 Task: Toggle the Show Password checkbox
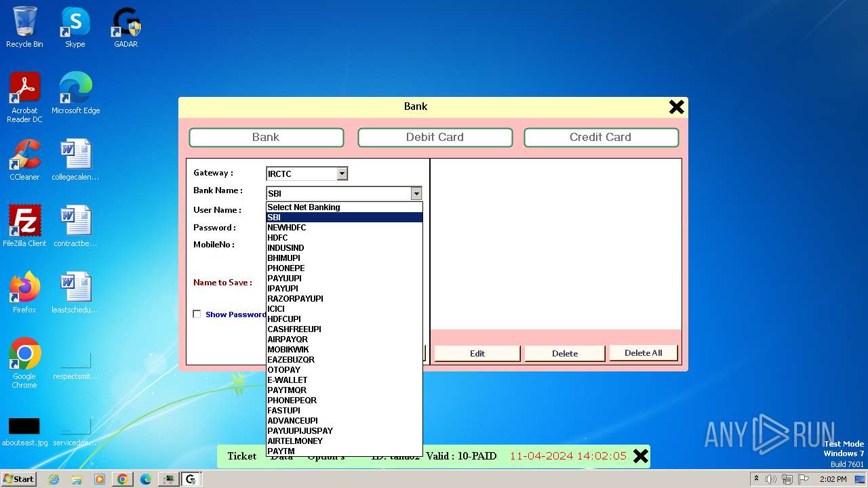click(197, 314)
